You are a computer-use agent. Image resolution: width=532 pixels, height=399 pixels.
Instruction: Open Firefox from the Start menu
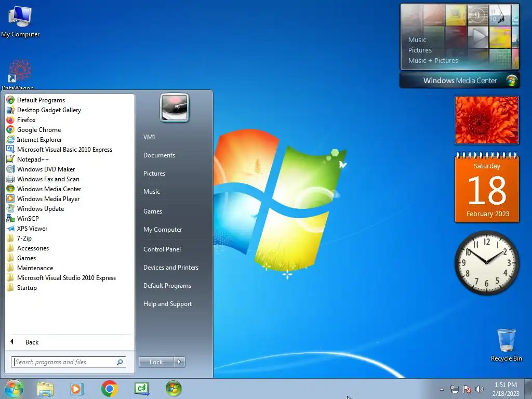21,120
